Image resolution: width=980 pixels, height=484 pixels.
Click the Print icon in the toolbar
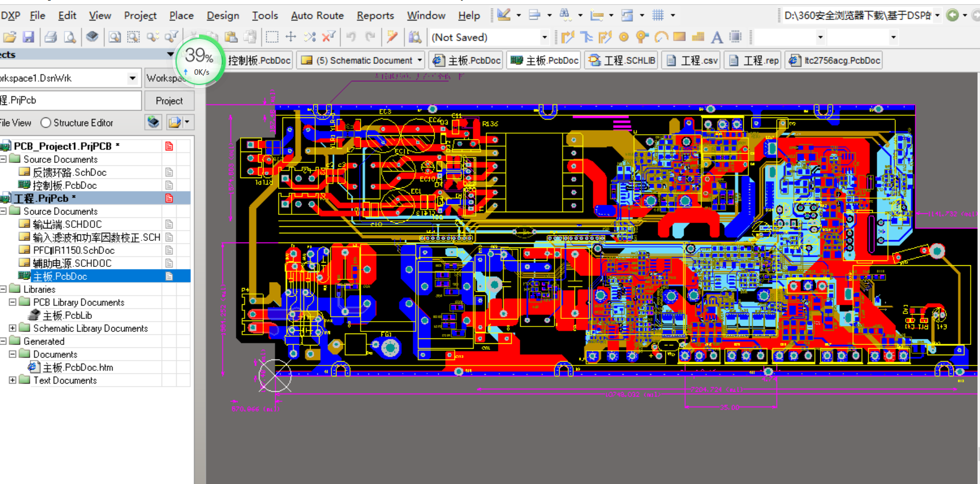[51, 37]
